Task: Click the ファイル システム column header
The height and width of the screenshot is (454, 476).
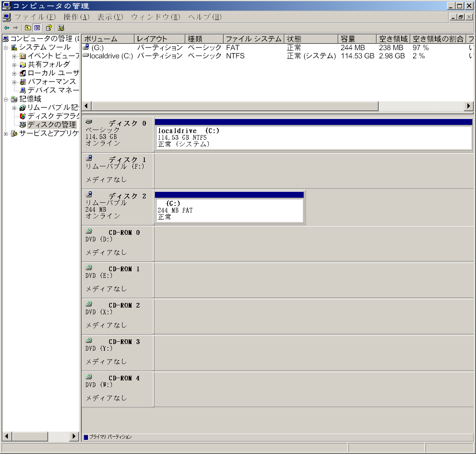Action: [x=253, y=39]
